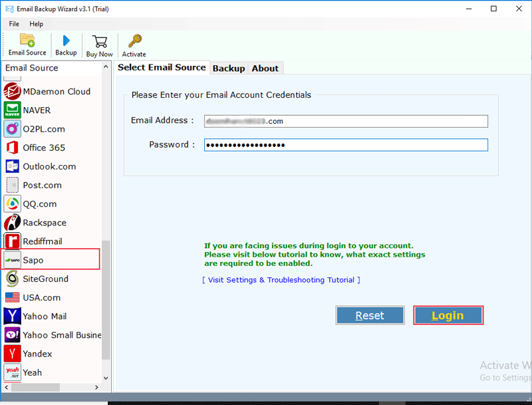The height and width of the screenshot is (405, 532).
Task: Select the QQ.com text entry
Action: coord(40,204)
